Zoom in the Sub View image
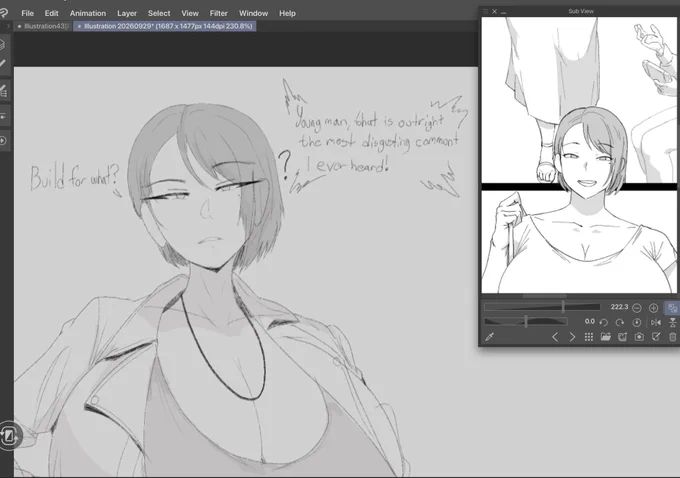 (x=654, y=308)
